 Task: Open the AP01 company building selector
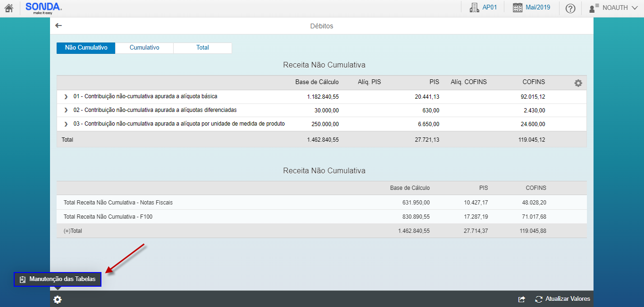tap(483, 8)
